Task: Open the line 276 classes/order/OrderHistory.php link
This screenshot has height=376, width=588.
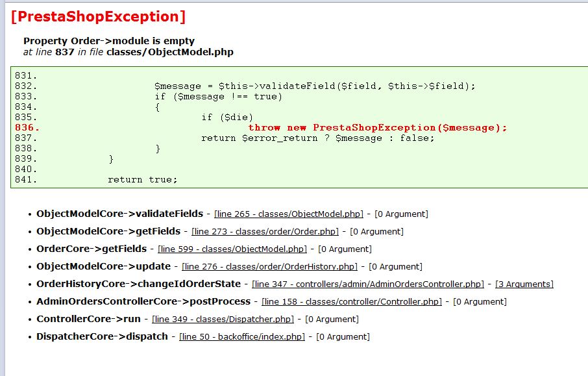Action: point(269,266)
